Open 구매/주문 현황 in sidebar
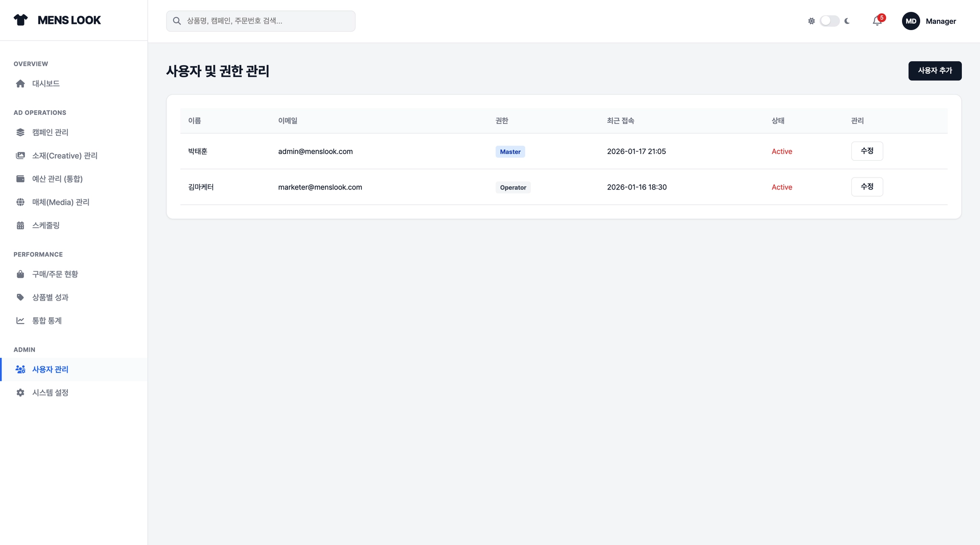 pos(55,274)
